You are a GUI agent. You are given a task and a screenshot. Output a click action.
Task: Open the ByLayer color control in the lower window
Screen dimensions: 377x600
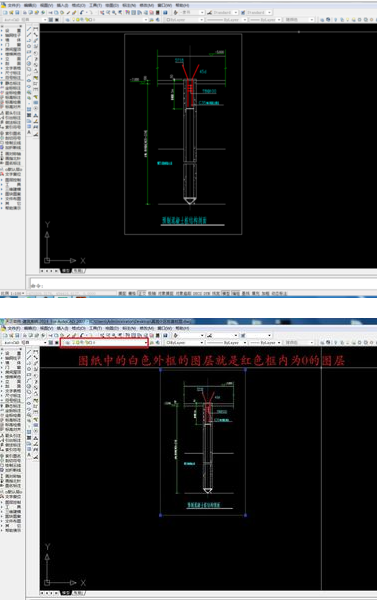pyautogui.click(x=185, y=342)
